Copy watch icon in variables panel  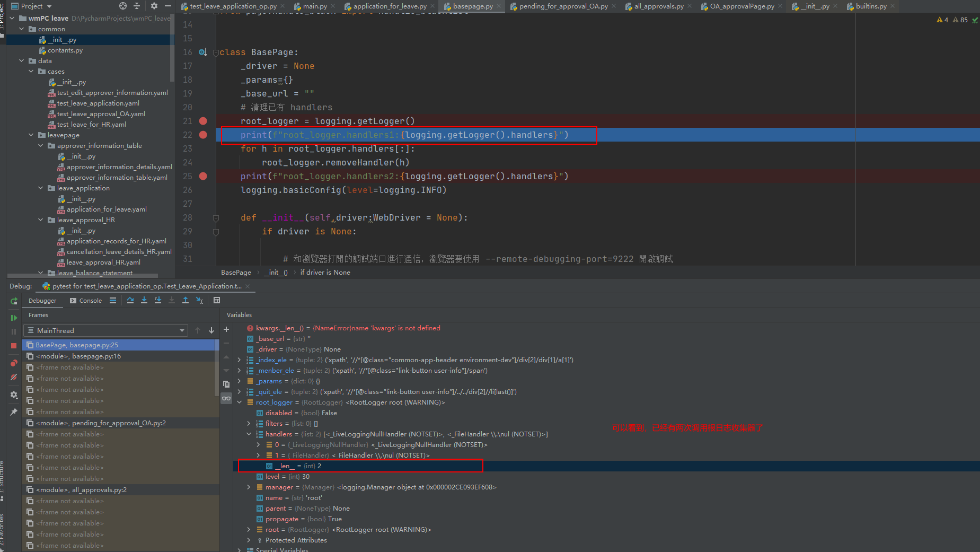(x=226, y=384)
